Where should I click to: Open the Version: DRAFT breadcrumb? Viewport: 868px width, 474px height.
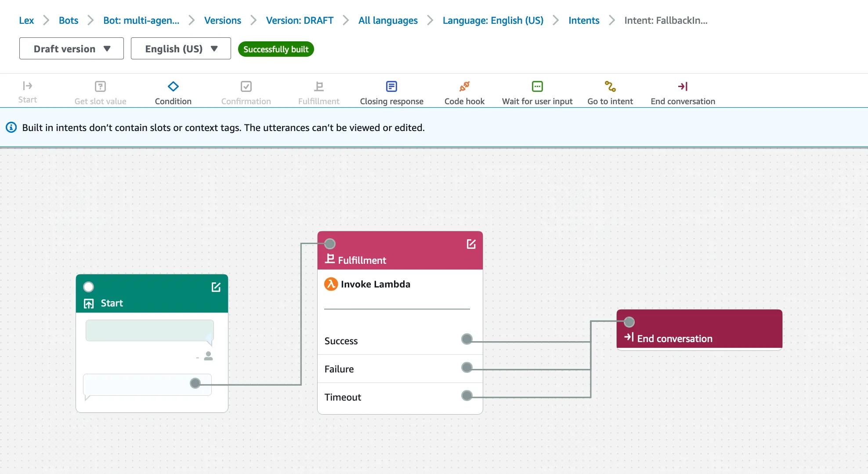[x=300, y=20]
